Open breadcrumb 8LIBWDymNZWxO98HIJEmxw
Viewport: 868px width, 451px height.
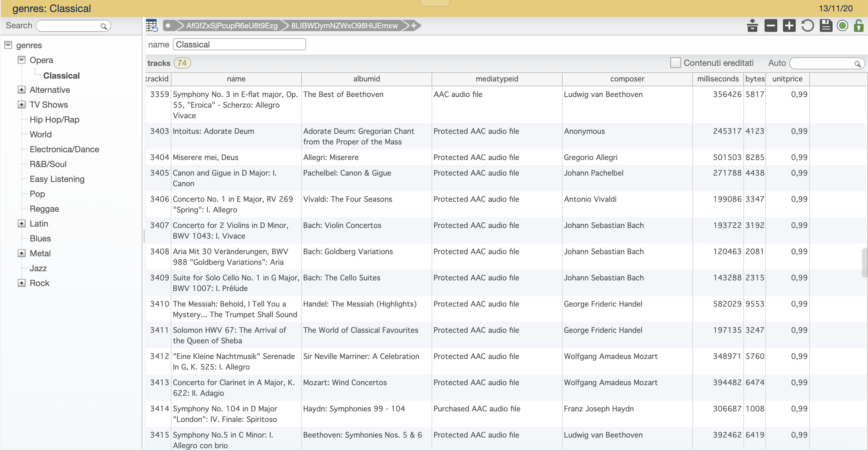(x=344, y=25)
